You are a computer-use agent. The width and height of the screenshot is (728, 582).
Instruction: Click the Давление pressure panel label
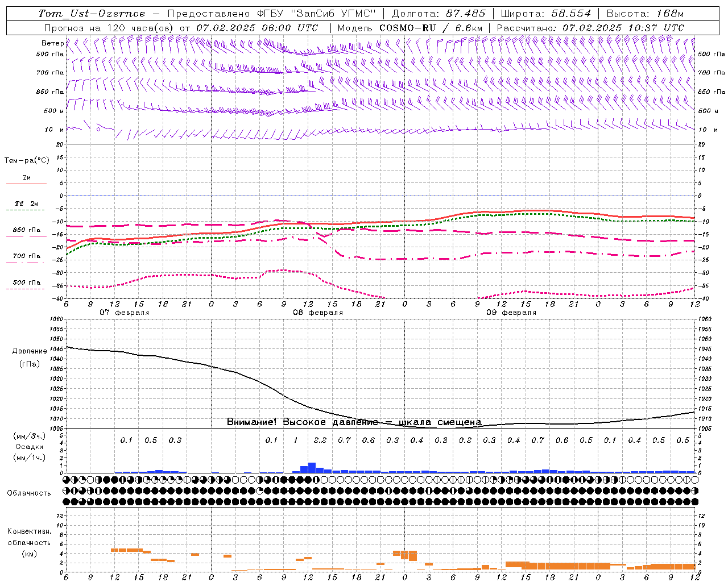point(30,351)
